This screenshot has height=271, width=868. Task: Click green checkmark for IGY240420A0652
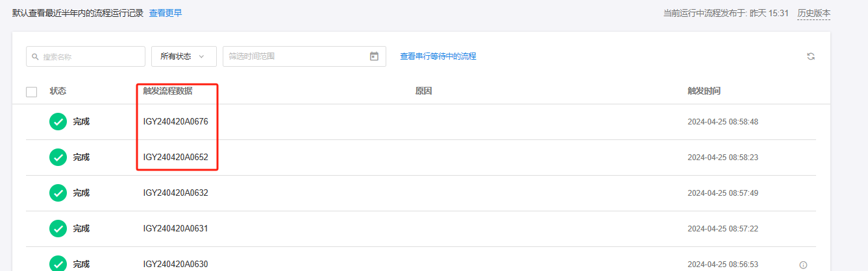58,157
